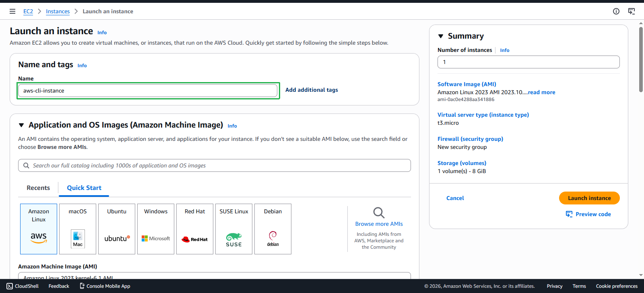Select the Ubuntu AMI tile
Image resolution: width=644 pixels, height=293 pixels.
click(x=117, y=229)
